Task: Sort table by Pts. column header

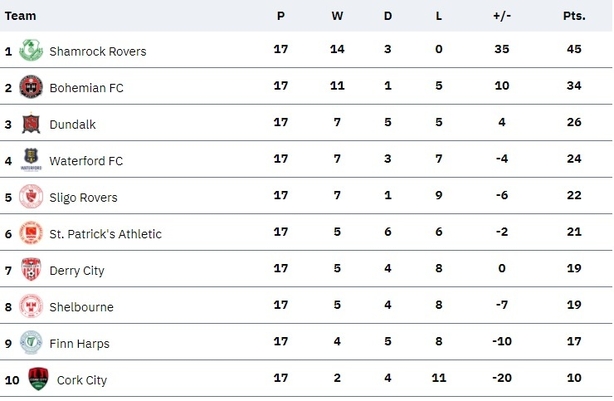Action: [574, 16]
